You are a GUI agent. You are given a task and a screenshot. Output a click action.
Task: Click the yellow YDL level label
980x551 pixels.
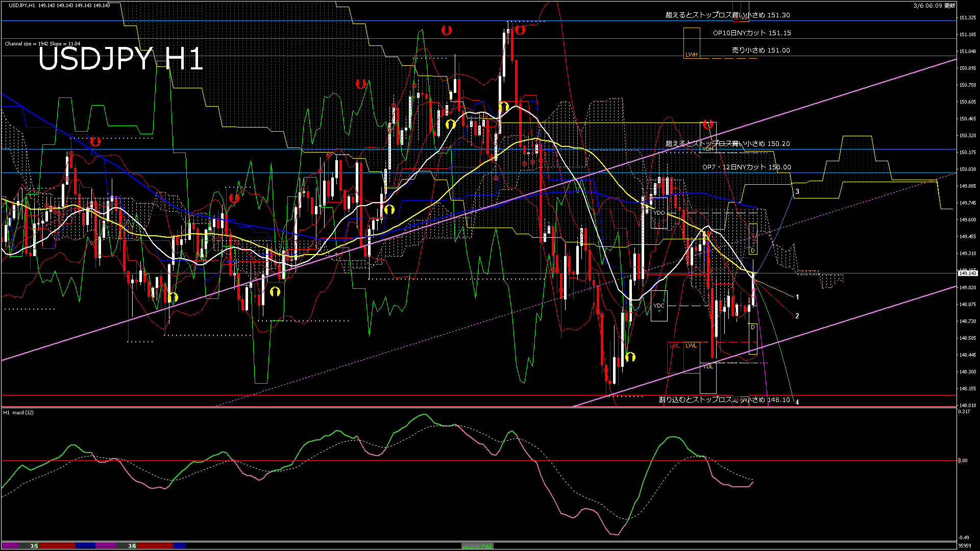[x=708, y=366]
